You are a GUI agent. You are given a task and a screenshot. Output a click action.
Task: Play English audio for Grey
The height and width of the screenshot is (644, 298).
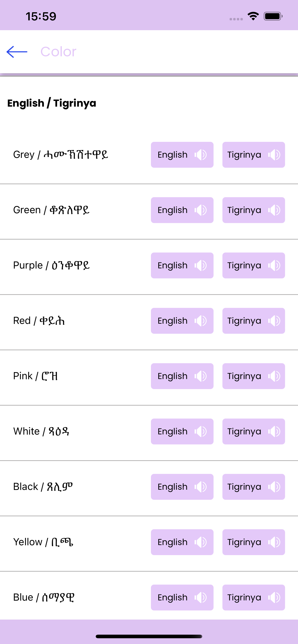point(182,155)
